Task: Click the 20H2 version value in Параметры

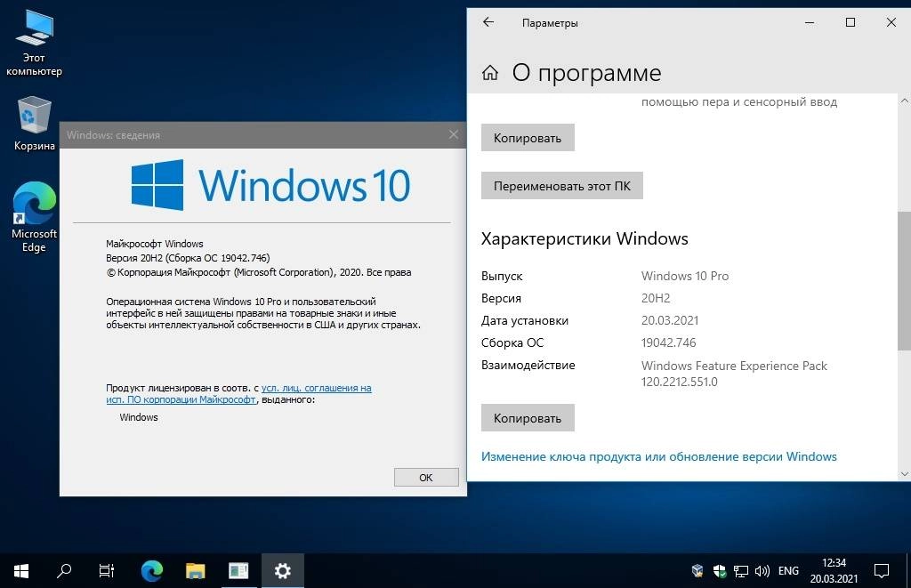Action: coord(656,298)
